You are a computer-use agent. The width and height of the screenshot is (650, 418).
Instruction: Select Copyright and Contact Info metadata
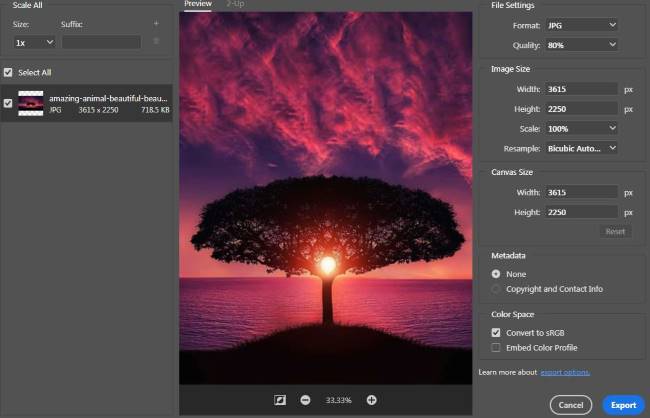pos(496,289)
